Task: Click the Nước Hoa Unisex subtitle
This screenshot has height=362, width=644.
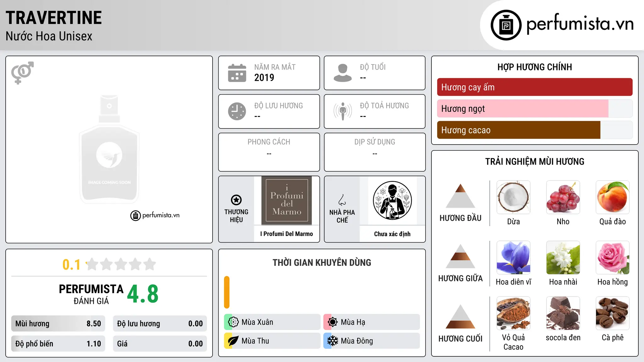Action: coord(49,36)
